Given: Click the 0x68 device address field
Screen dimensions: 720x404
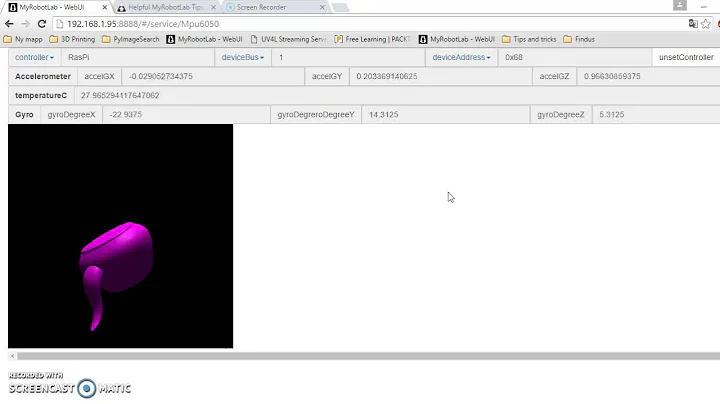Looking at the screenshot, I should pos(575,57).
